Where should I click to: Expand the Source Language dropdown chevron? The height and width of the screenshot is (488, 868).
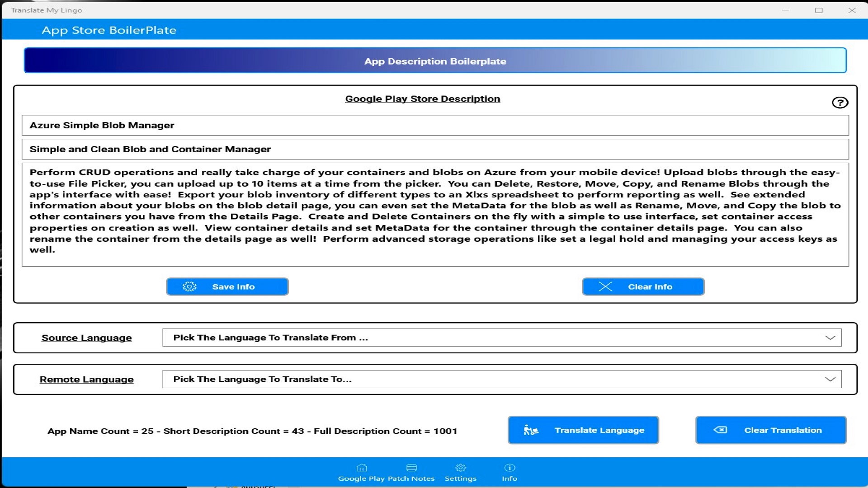coord(830,338)
